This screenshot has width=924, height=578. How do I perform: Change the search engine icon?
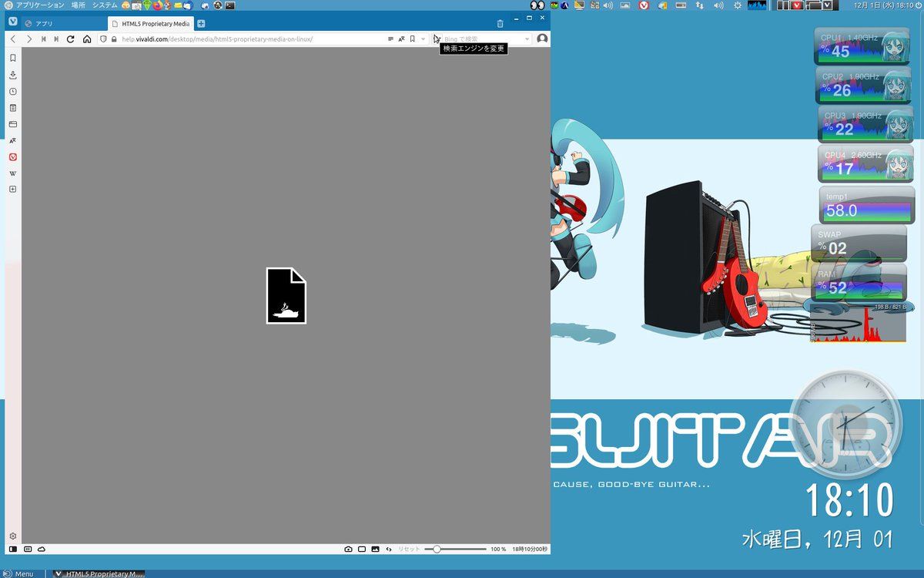(437, 39)
